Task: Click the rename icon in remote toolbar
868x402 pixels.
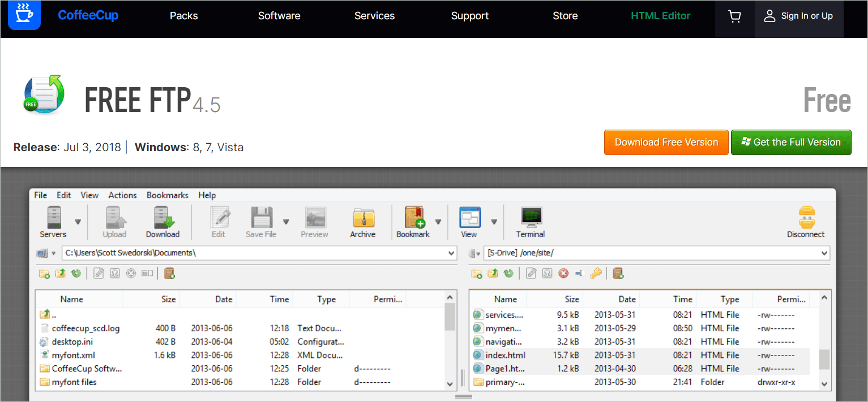Action: [x=579, y=273]
